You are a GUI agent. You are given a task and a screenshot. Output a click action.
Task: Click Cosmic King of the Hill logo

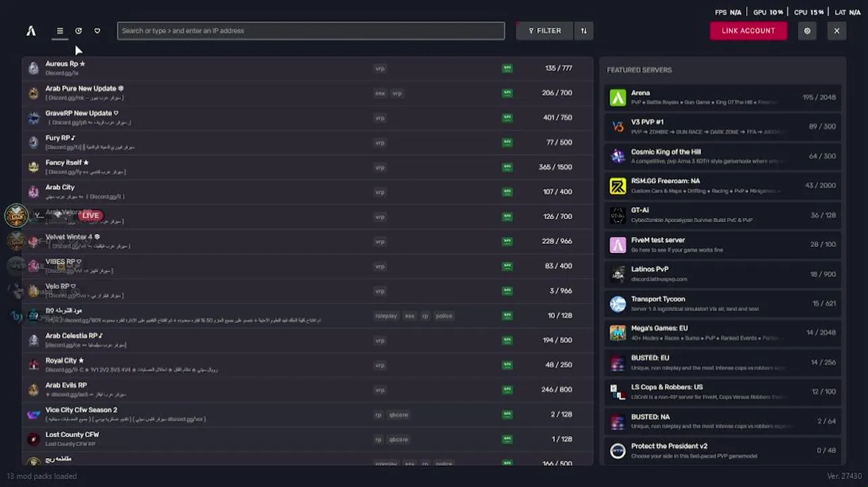(x=618, y=156)
